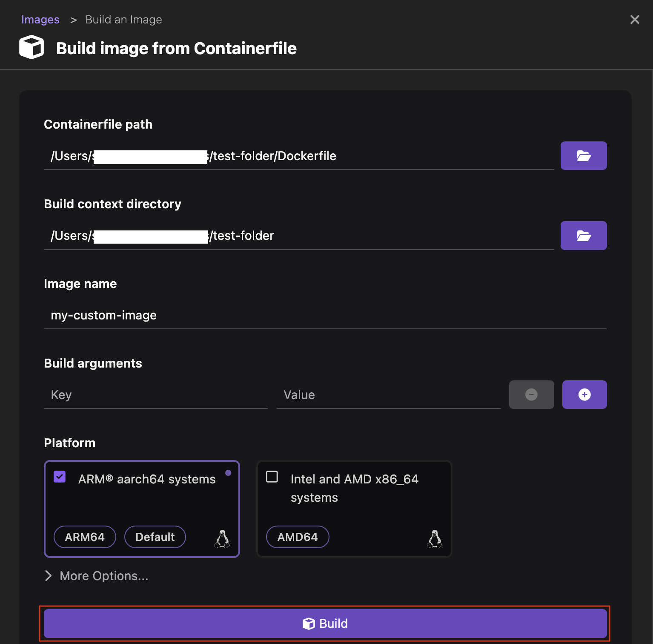653x644 pixels.
Task: Uncheck the ARM aarch64 systems platform
Action: point(60,477)
